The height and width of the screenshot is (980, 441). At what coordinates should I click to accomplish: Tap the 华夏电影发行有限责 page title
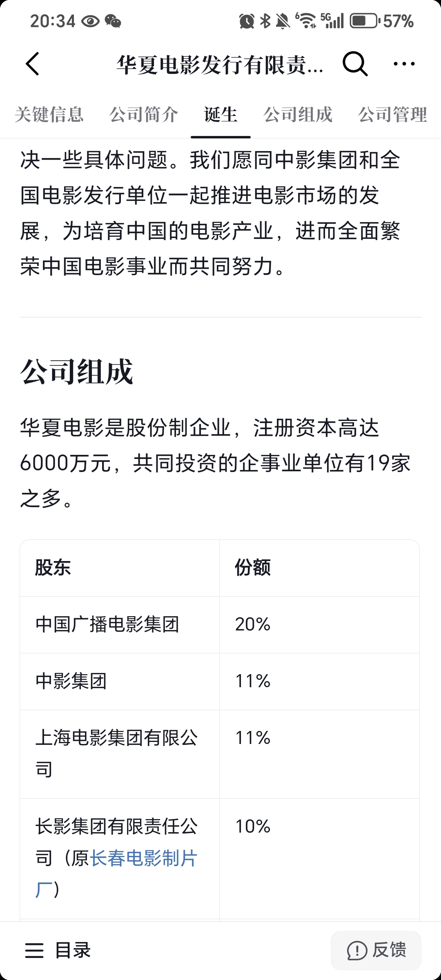coord(220,65)
